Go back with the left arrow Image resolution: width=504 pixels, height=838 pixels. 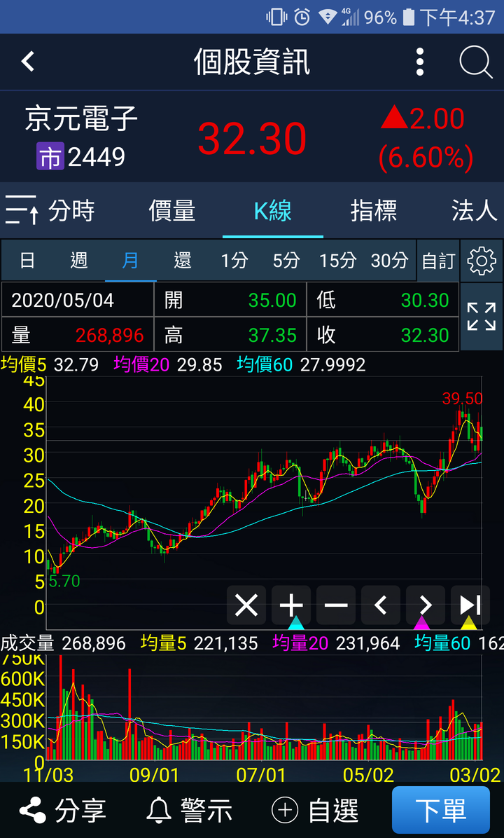[x=28, y=62]
